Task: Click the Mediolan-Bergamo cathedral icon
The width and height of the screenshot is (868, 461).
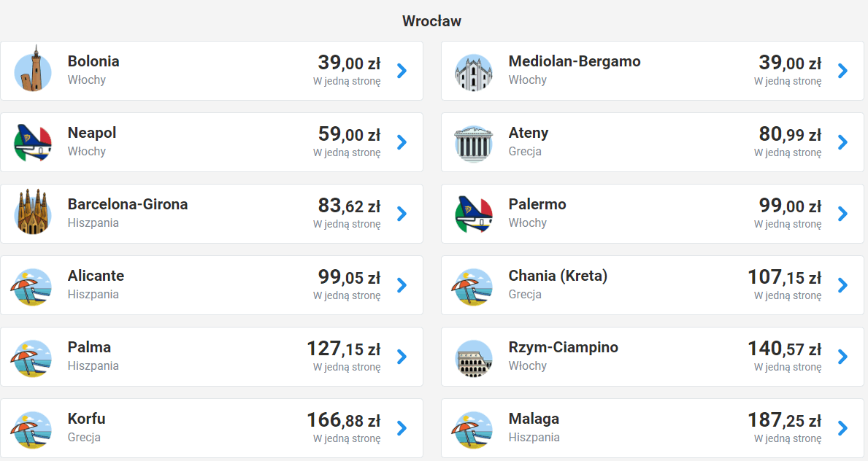Action: point(474,71)
